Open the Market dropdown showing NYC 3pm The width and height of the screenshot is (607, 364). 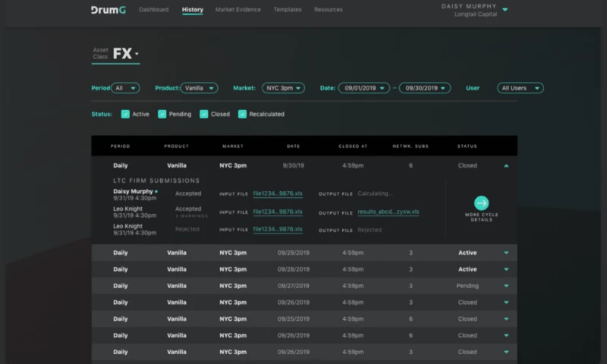pos(283,88)
